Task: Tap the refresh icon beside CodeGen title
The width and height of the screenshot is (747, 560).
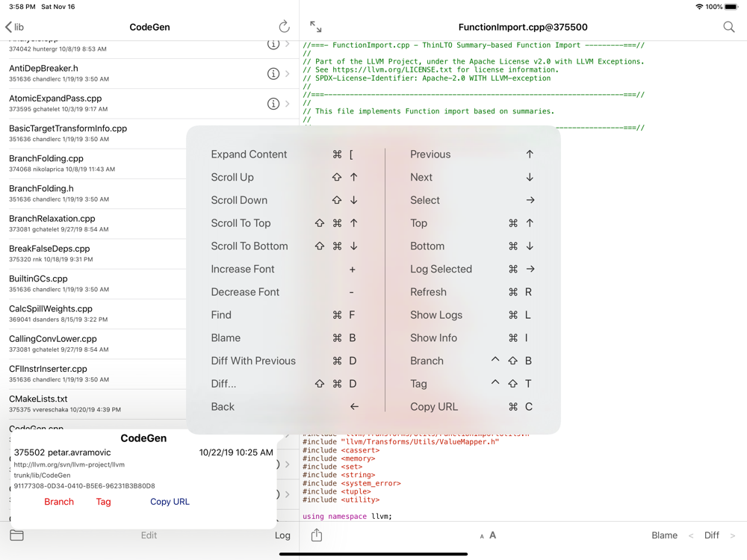Action: click(x=284, y=27)
